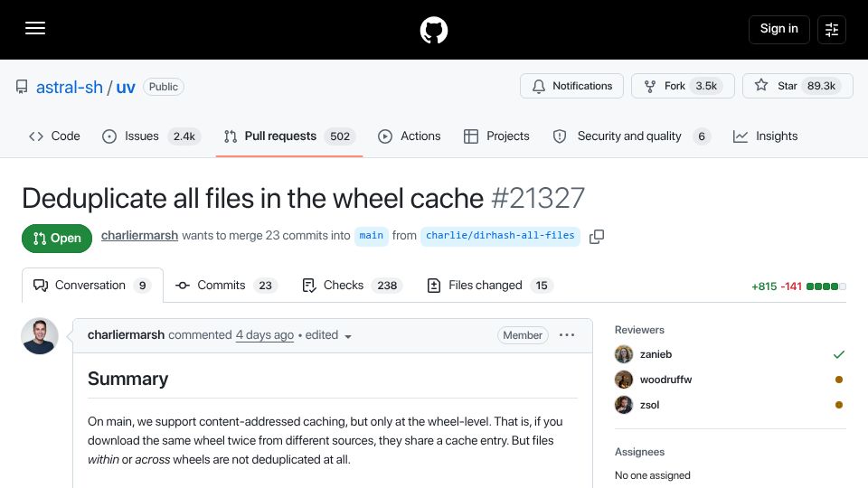Open zsol reviewer name
Image resolution: width=868 pixels, height=488 pixels.
click(x=649, y=405)
